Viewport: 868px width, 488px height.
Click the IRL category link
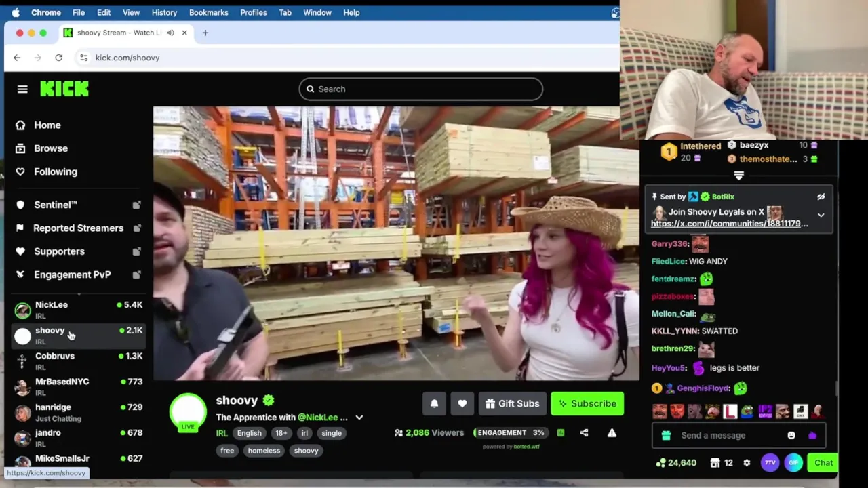coord(222,433)
